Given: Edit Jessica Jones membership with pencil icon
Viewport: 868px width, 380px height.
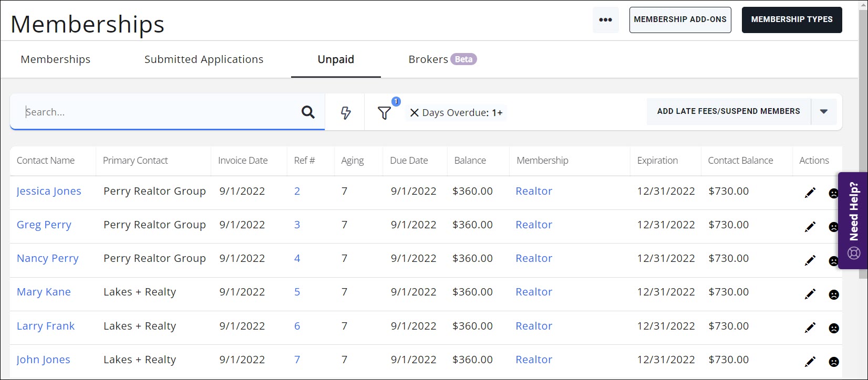Looking at the screenshot, I should 810,193.
